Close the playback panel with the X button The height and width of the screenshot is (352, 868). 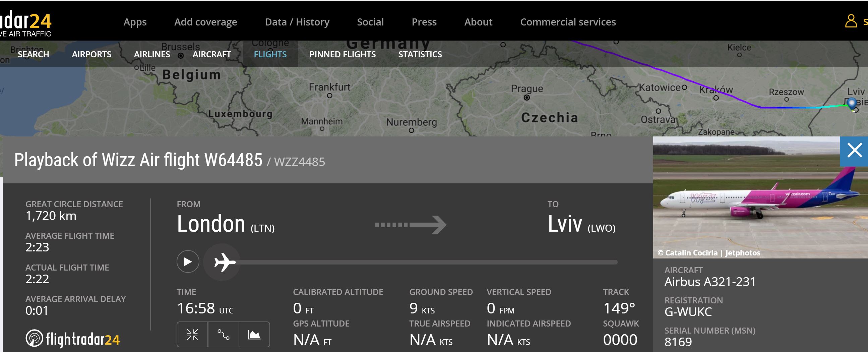[854, 151]
